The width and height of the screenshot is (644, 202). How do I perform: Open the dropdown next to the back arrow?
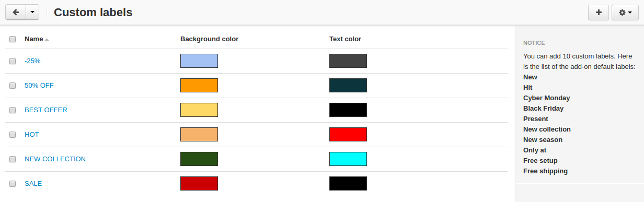click(x=32, y=13)
